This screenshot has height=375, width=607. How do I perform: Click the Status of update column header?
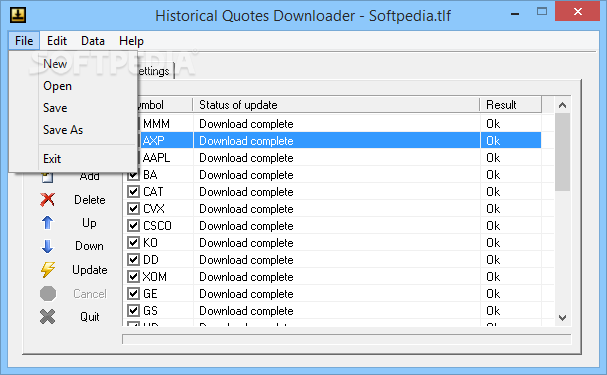point(336,105)
